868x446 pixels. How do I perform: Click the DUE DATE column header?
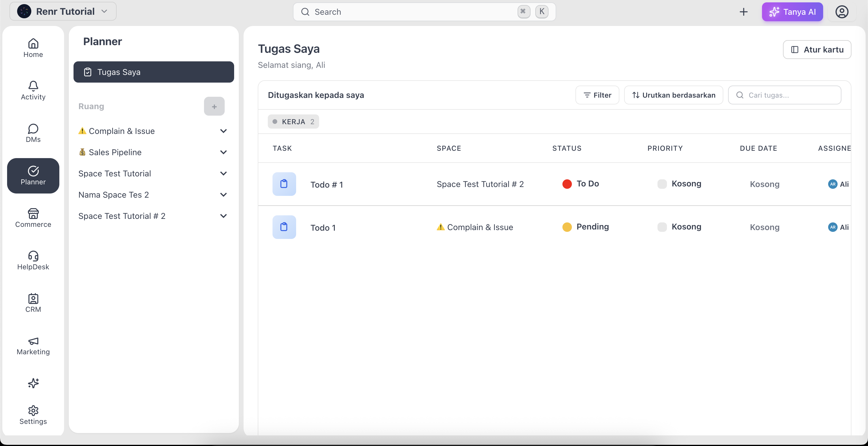[x=758, y=148]
